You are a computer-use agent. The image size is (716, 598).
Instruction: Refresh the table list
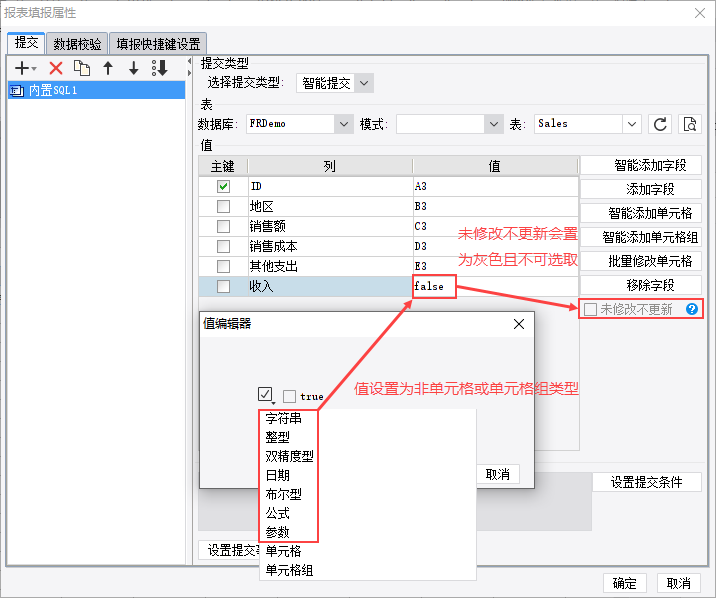click(x=660, y=124)
